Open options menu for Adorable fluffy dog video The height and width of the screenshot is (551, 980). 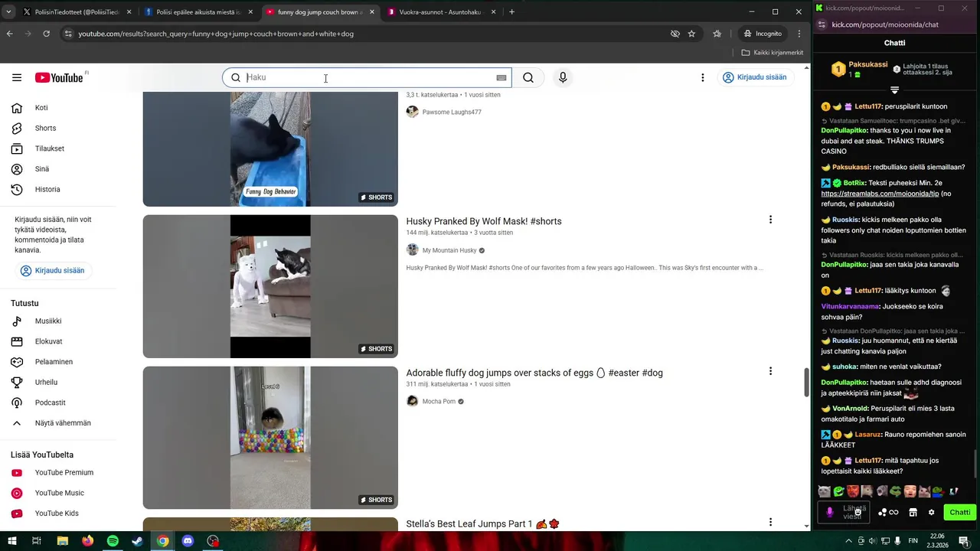[x=770, y=371]
